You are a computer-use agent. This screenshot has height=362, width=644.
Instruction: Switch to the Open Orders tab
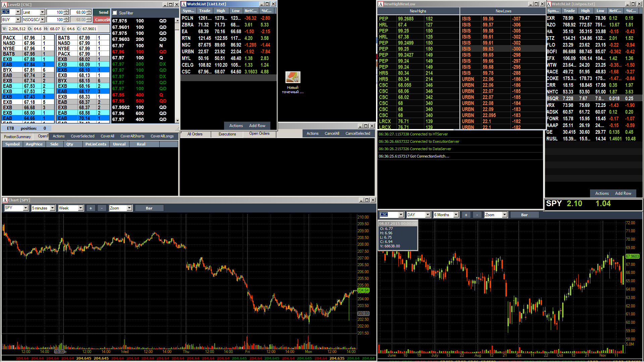click(x=259, y=133)
